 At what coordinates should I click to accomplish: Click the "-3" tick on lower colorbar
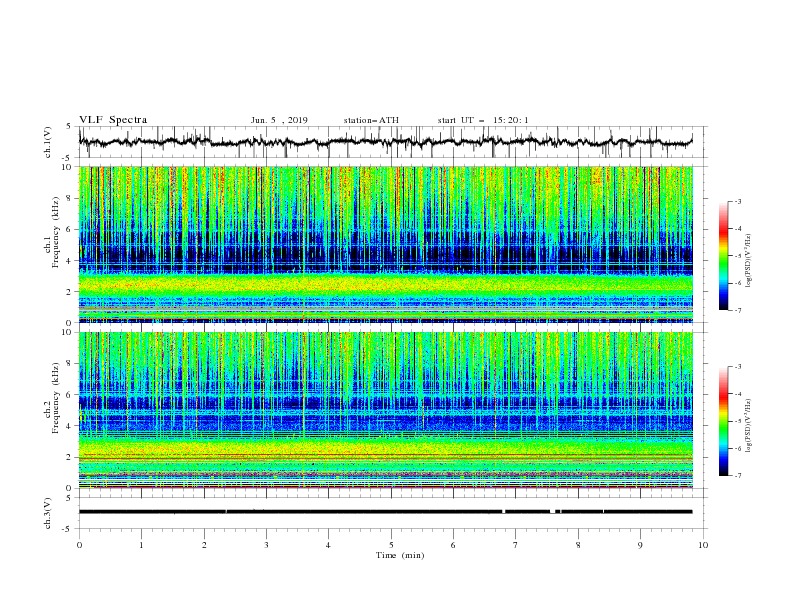click(737, 367)
